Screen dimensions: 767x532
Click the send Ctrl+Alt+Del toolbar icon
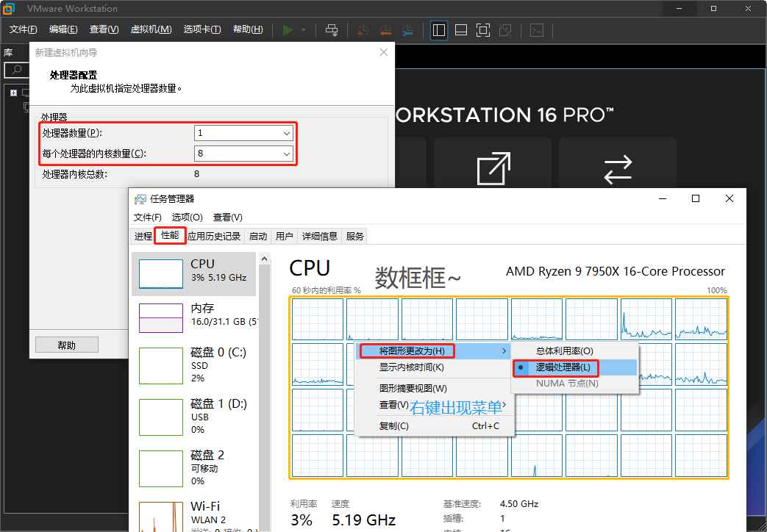pos(332,30)
